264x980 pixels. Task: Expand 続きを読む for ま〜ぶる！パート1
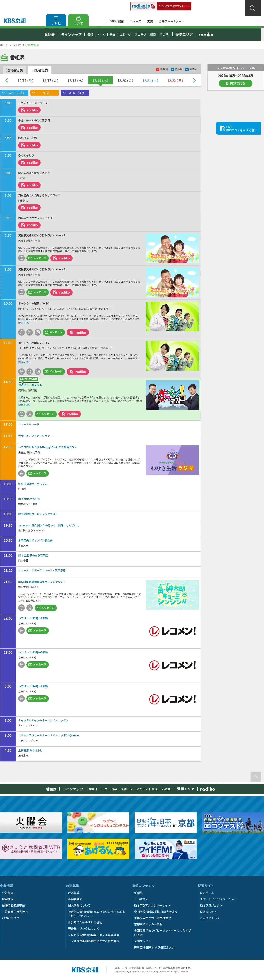click(x=24, y=323)
